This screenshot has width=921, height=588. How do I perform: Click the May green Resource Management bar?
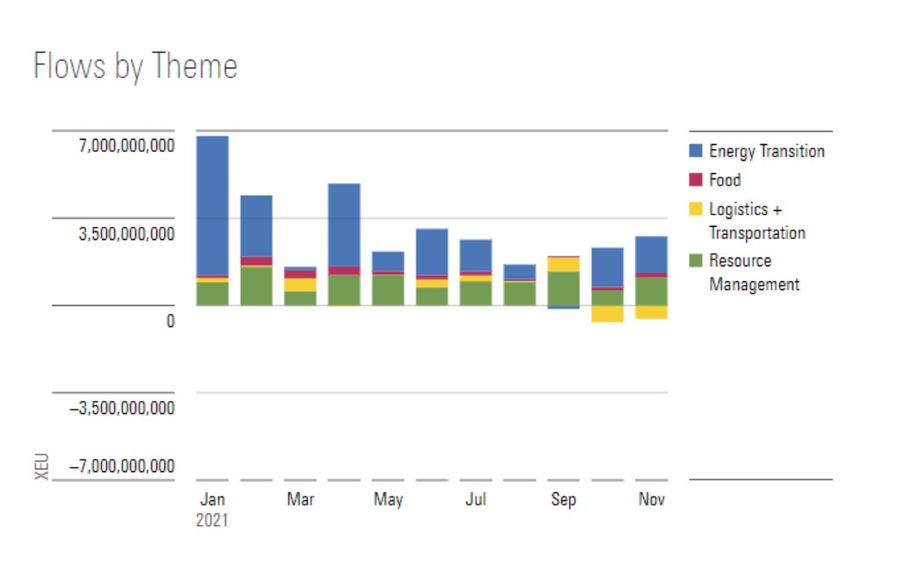pyautogui.click(x=388, y=290)
